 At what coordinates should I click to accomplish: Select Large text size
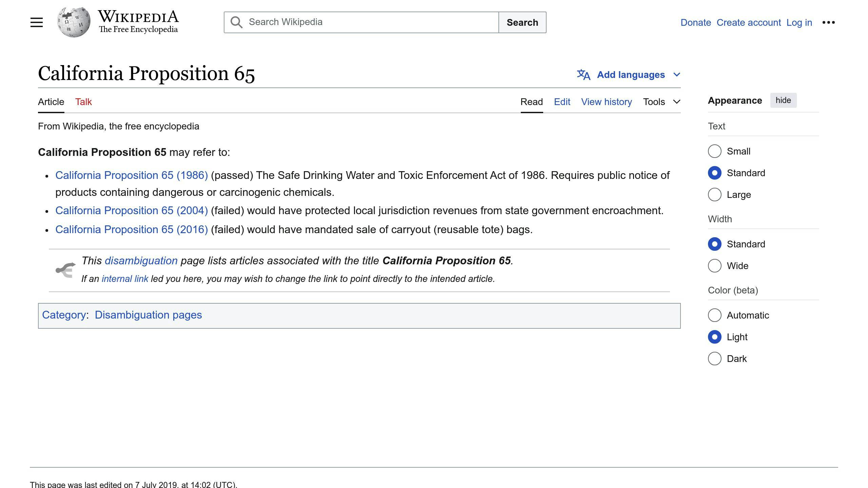coord(714,195)
